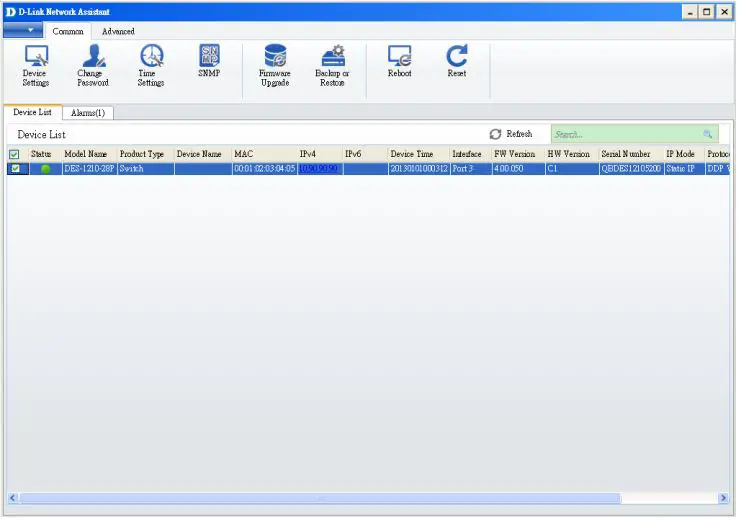Click the scroll right arrow
The width and height of the screenshot is (739, 520).
click(723, 498)
